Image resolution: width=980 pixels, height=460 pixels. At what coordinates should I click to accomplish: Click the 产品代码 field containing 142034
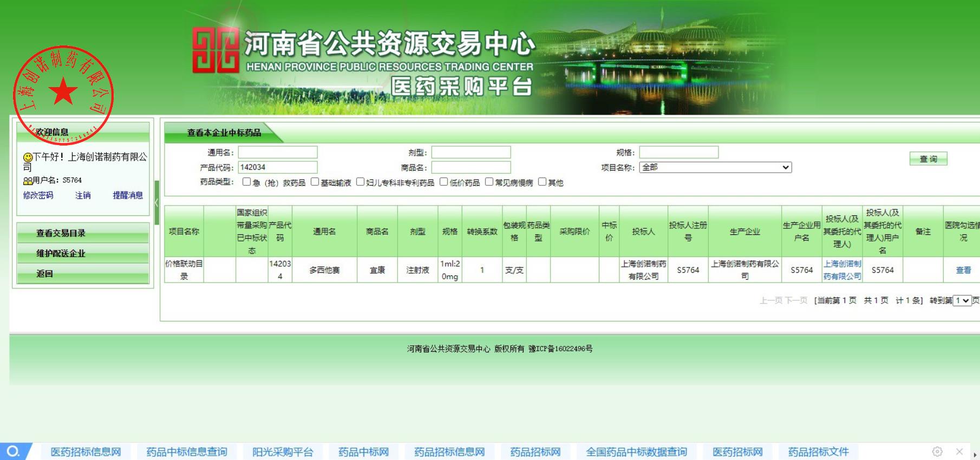pos(278,167)
